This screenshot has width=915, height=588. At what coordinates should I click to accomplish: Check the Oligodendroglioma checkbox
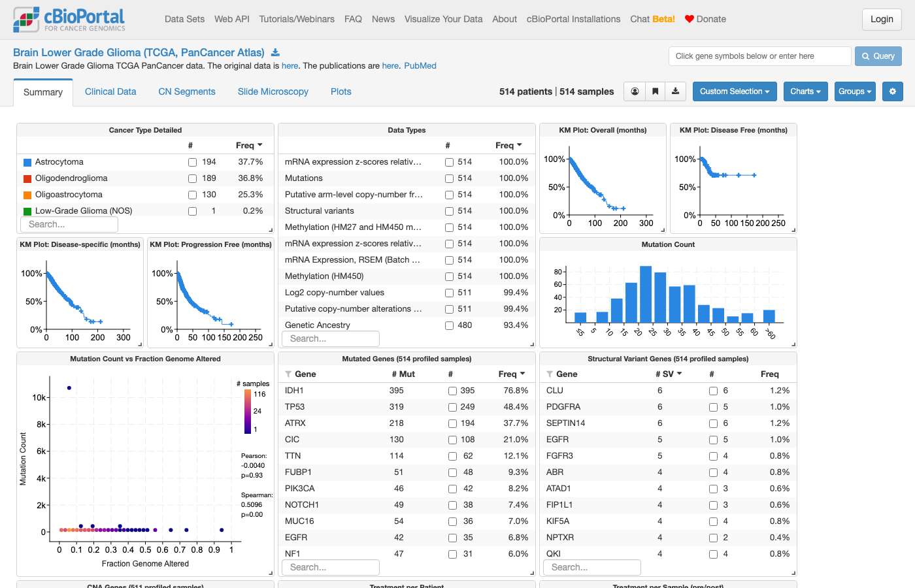point(192,178)
